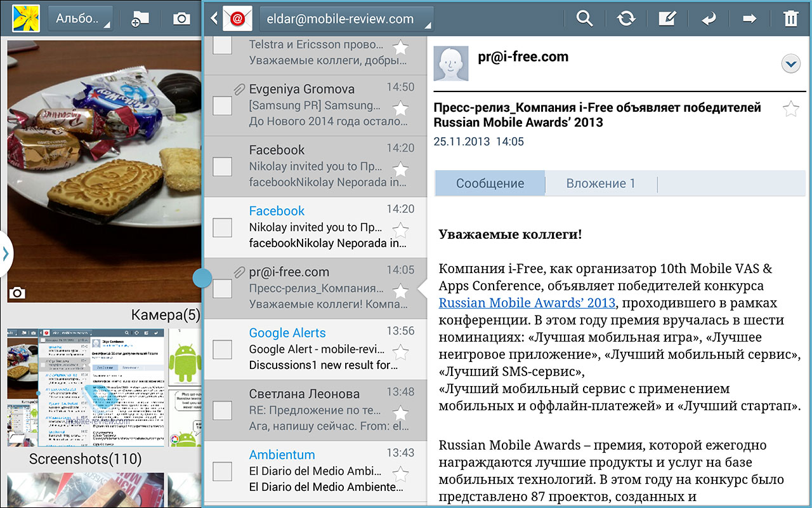Check the blue-titled Facebook email box

pyautogui.click(x=222, y=227)
